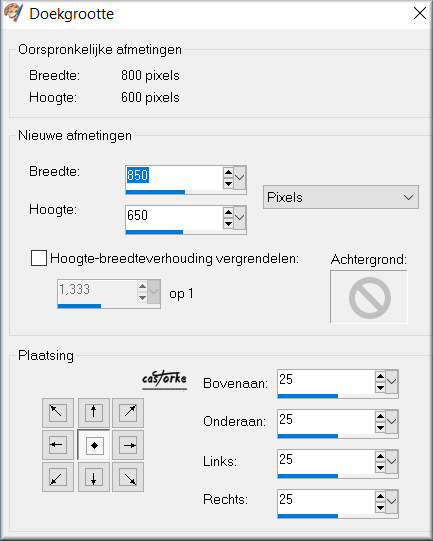Viewport: 433px width, 541px height.
Task: Increase Rechts with the up spinner
Action: click(x=380, y=496)
